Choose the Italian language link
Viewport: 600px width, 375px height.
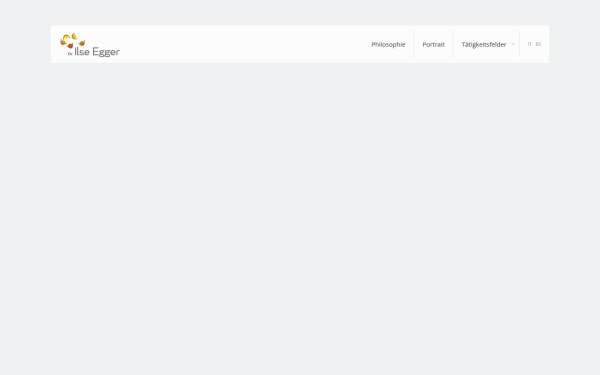(530, 44)
